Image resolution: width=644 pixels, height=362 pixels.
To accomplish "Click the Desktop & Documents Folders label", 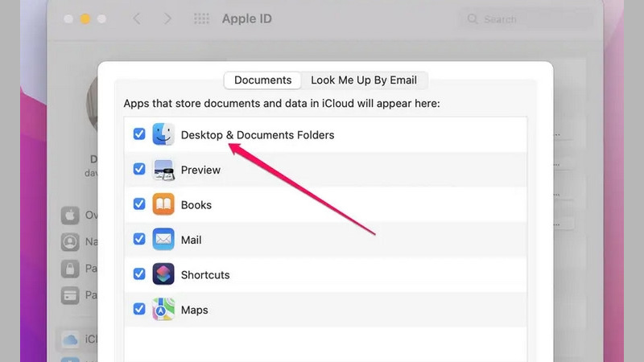I will coord(258,135).
